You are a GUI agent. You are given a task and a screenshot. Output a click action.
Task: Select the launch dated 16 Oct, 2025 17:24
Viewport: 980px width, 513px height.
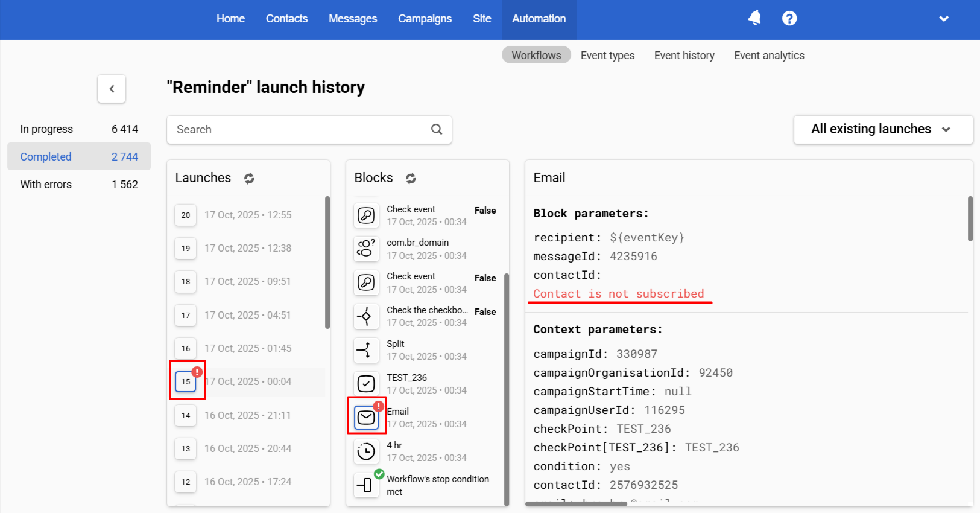point(248,482)
